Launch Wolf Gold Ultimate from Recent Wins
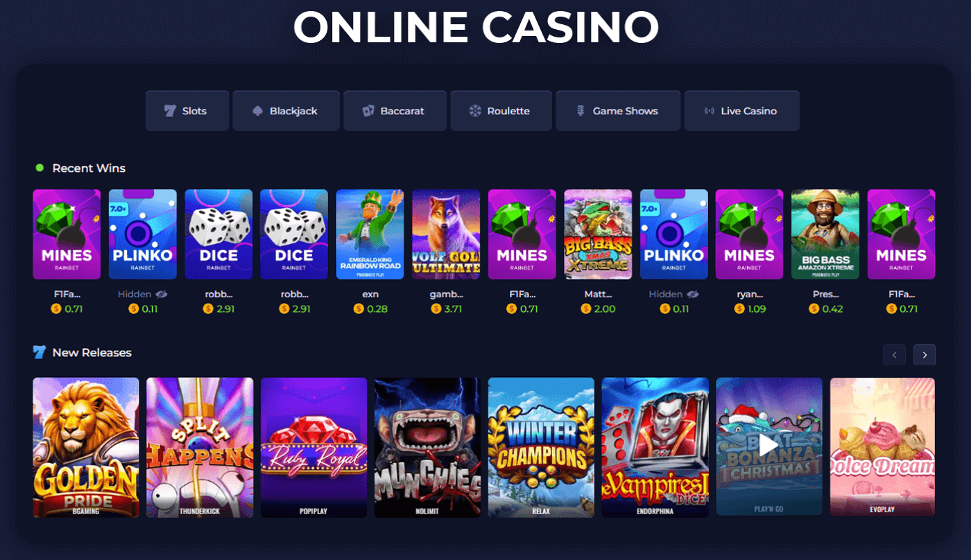 pyautogui.click(x=446, y=234)
